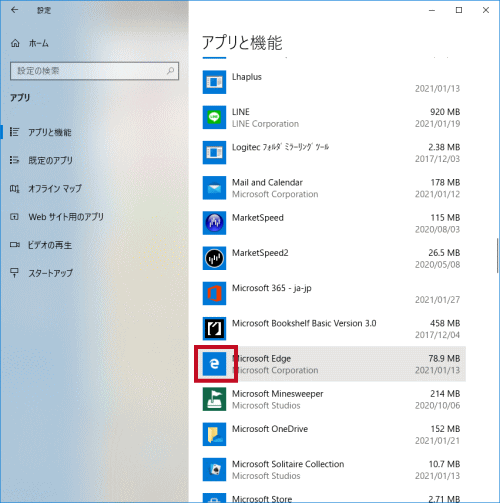500x503 pixels.
Task: Select the Mail and Calendar name
Action: click(267, 182)
